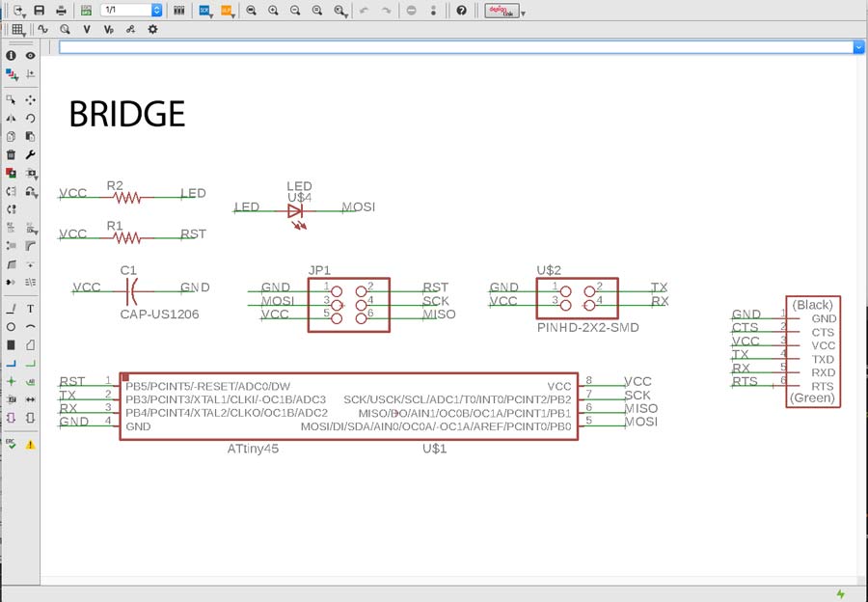Open the Help question mark button
This screenshot has width=868, height=602.
pyautogui.click(x=462, y=10)
